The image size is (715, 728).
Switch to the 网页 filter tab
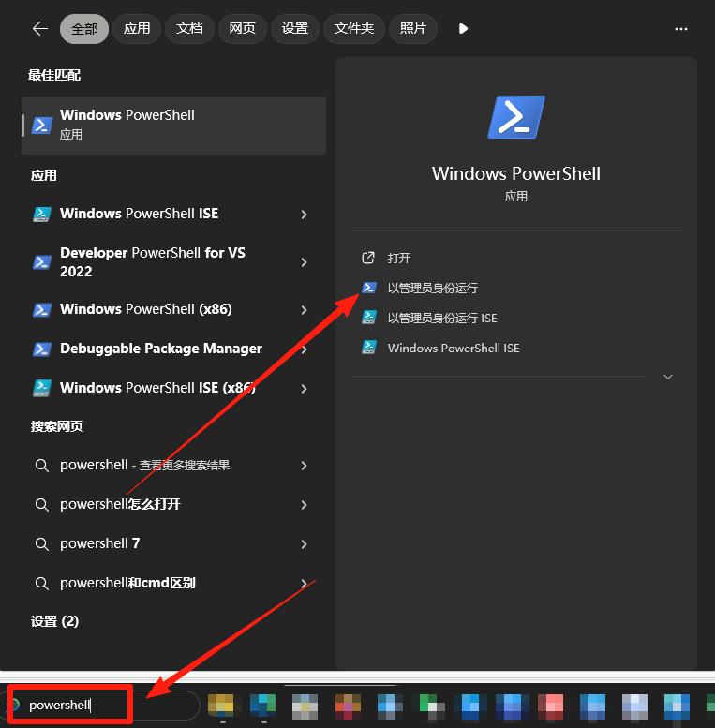pyautogui.click(x=243, y=29)
